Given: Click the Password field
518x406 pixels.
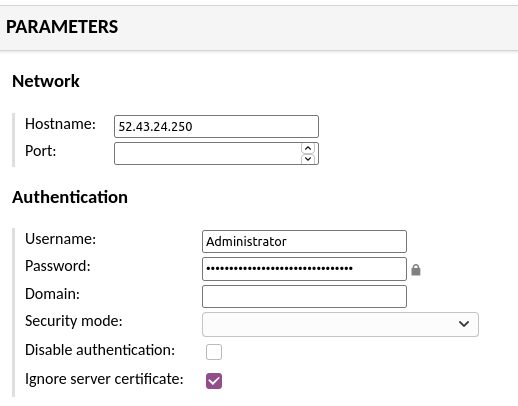Looking at the screenshot, I should [x=304, y=269].
